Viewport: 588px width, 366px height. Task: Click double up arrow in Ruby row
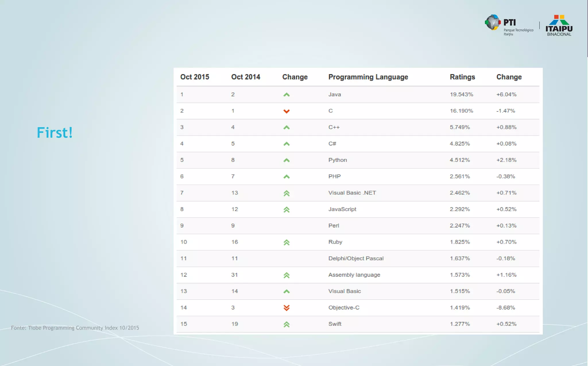coord(286,242)
